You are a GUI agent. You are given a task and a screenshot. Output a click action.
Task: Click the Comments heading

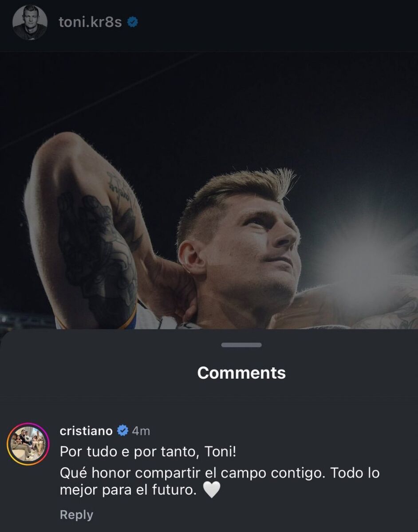(x=241, y=373)
